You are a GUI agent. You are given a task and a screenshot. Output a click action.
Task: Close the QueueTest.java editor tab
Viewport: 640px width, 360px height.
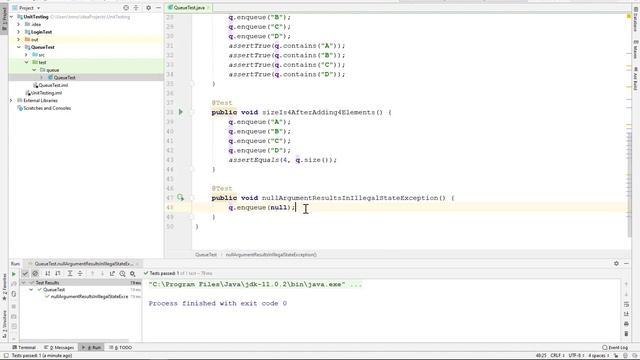click(x=209, y=8)
